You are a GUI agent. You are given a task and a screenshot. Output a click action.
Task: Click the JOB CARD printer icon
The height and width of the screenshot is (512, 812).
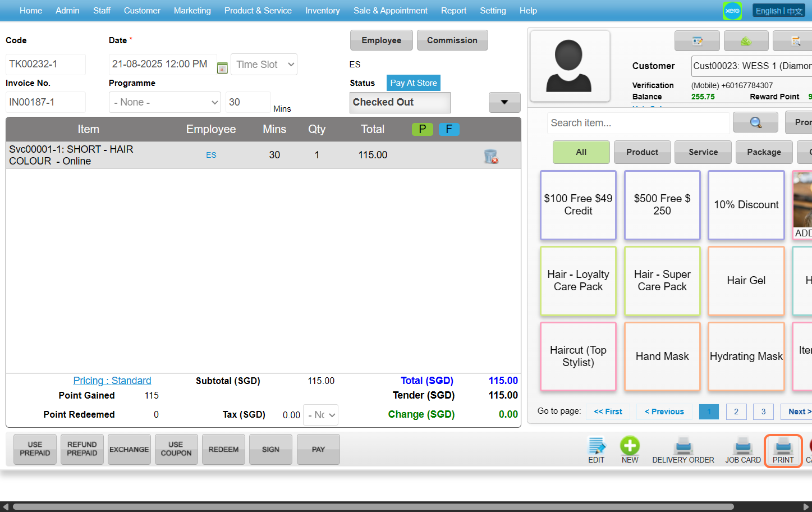[742, 447]
